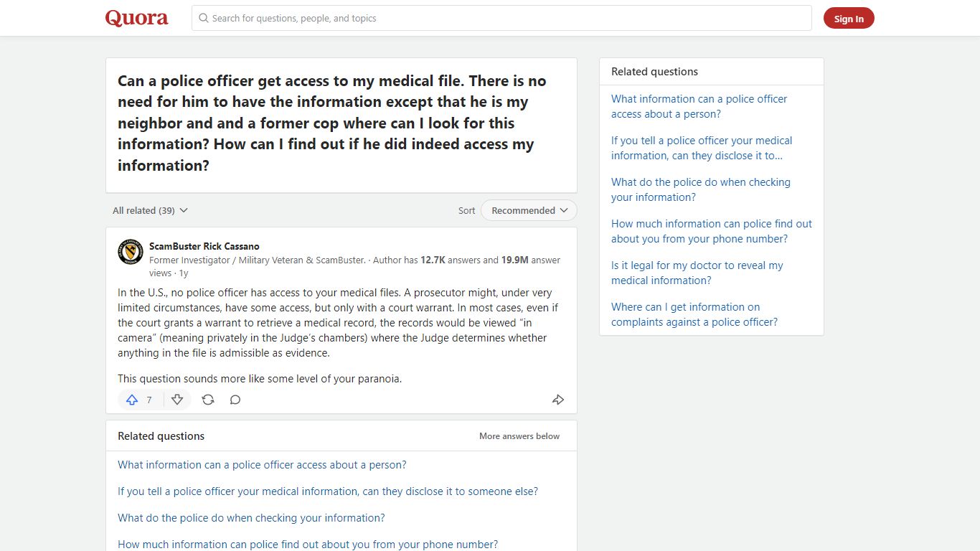Open lower link 'What do the police do when checking'
Screen dimensions: 980x551
251,518
